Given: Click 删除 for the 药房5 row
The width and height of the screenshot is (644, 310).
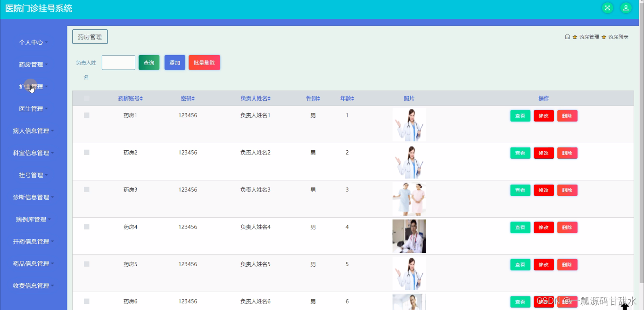Looking at the screenshot, I should 567,265.
